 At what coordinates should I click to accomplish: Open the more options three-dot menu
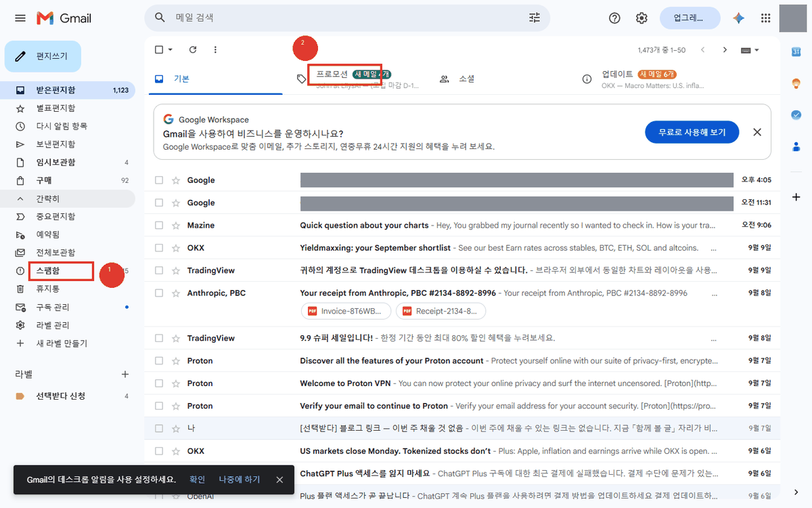215,49
